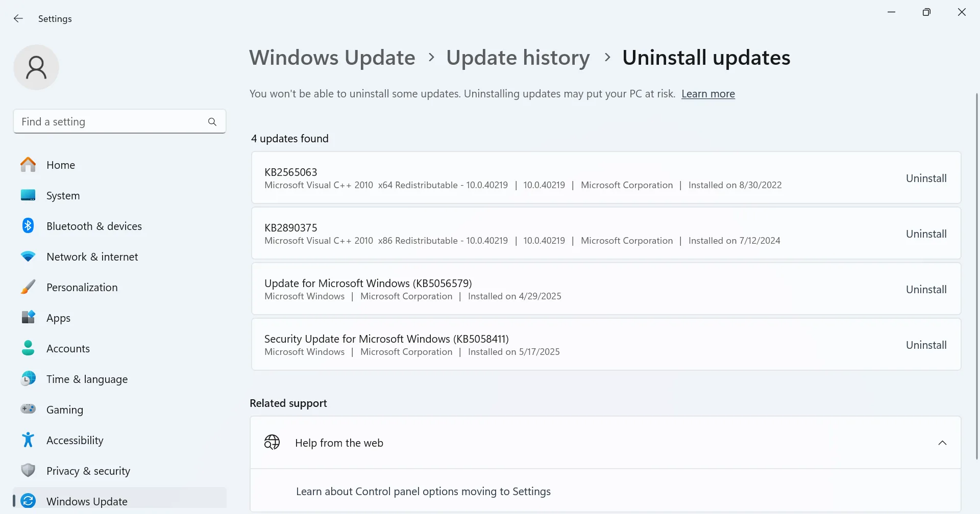Click the "Installed on 7/12/2024" text

click(x=734, y=241)
